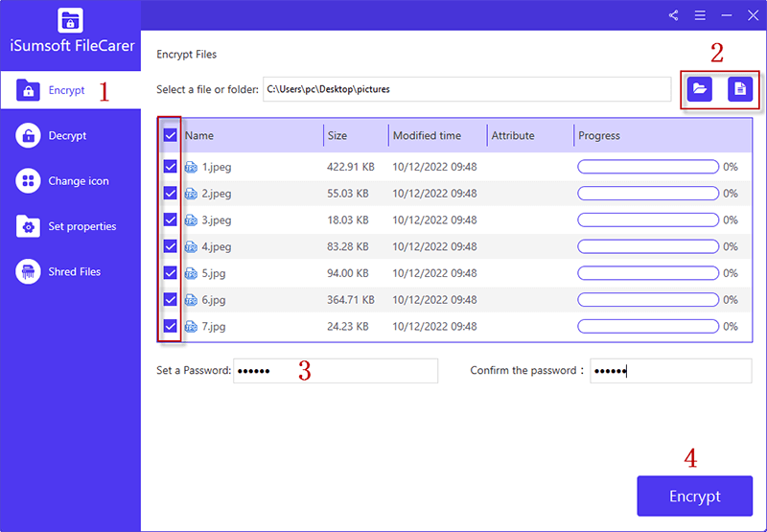Click the file path input field
The width and height of the screenshot is (767, 532).
click(x=467, y=89)
